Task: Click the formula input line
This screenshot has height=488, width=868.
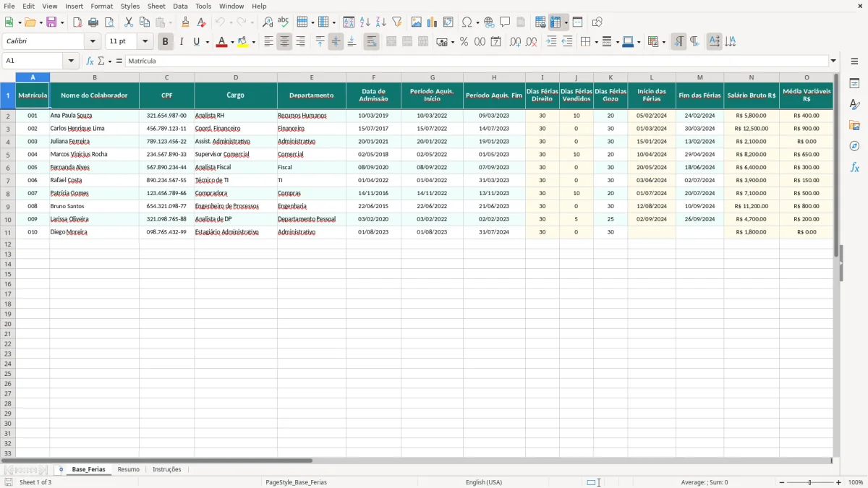Action: coord(477,61)
